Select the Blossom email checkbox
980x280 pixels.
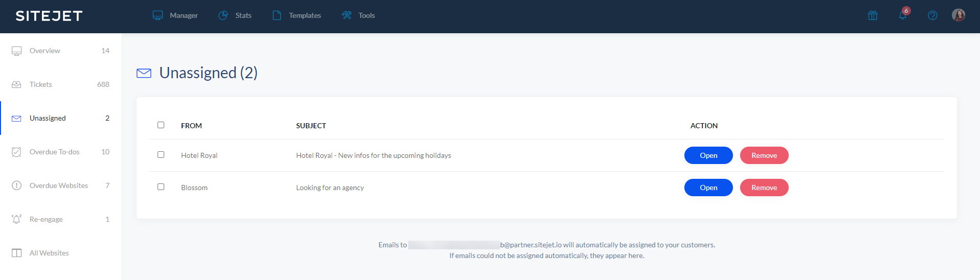[161, 187]
